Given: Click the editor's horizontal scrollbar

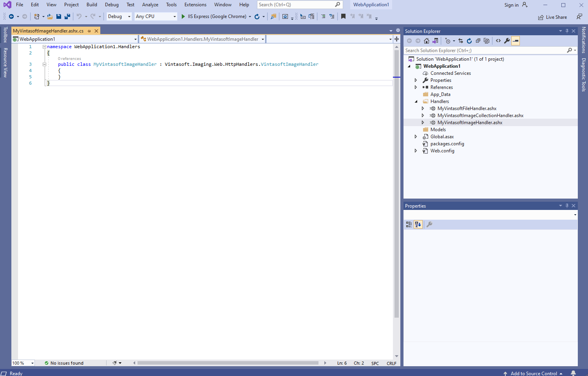Looking at the screenshot, I should click(228, 363).
